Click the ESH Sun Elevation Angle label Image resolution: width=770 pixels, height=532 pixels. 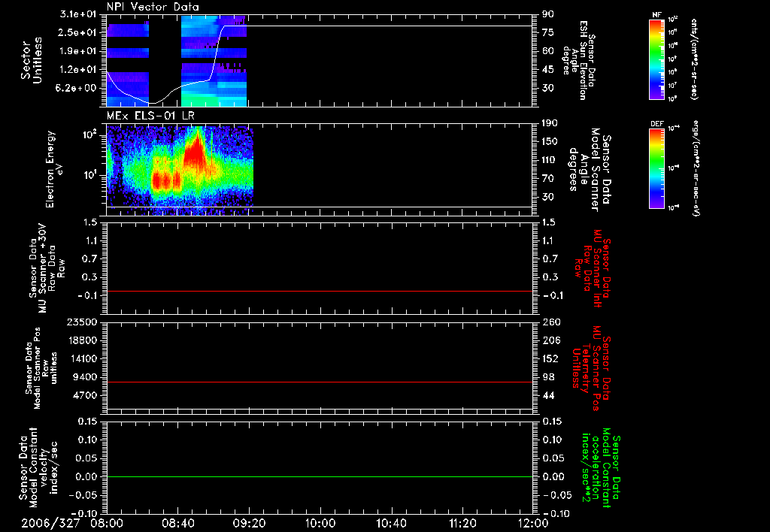(579, 60)
